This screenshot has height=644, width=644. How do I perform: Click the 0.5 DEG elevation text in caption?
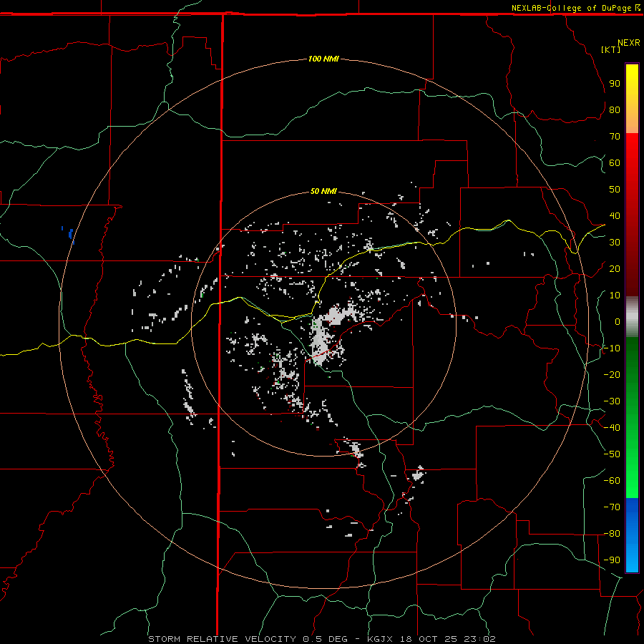tap(325, 639)
